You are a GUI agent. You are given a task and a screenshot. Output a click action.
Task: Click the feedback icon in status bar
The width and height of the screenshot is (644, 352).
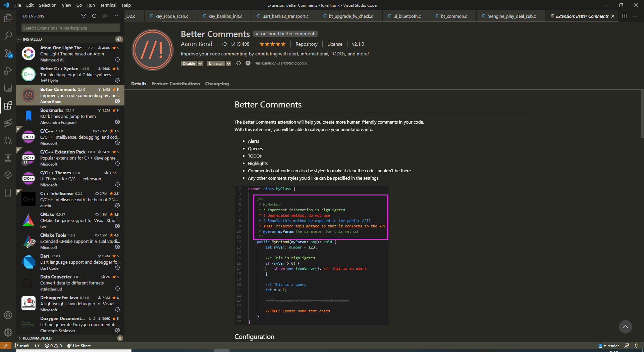[x=627, y=346]
